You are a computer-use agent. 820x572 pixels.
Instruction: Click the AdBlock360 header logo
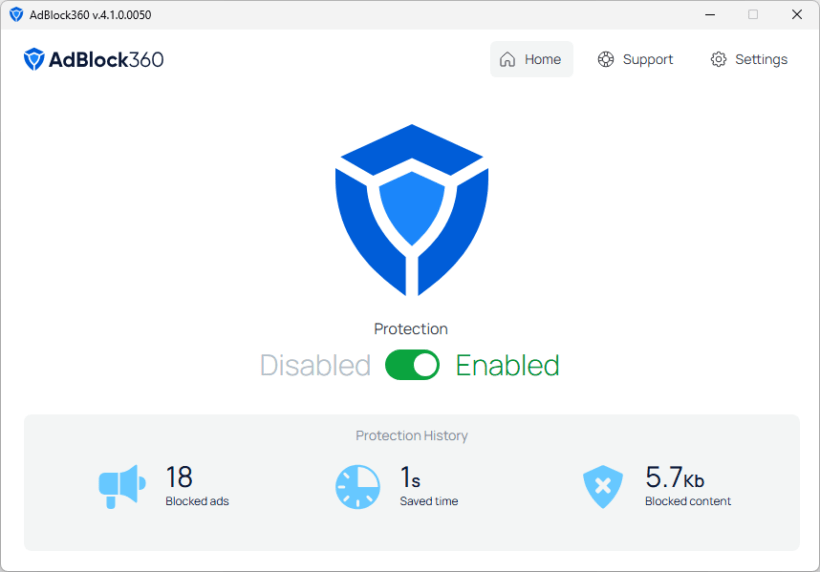point(94,59)
